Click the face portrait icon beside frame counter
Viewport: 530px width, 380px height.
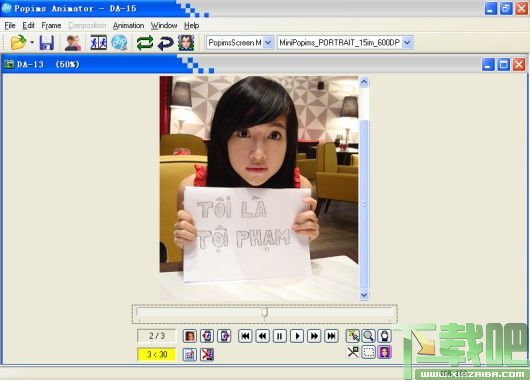pyautogui.click(x=190, y=336)
